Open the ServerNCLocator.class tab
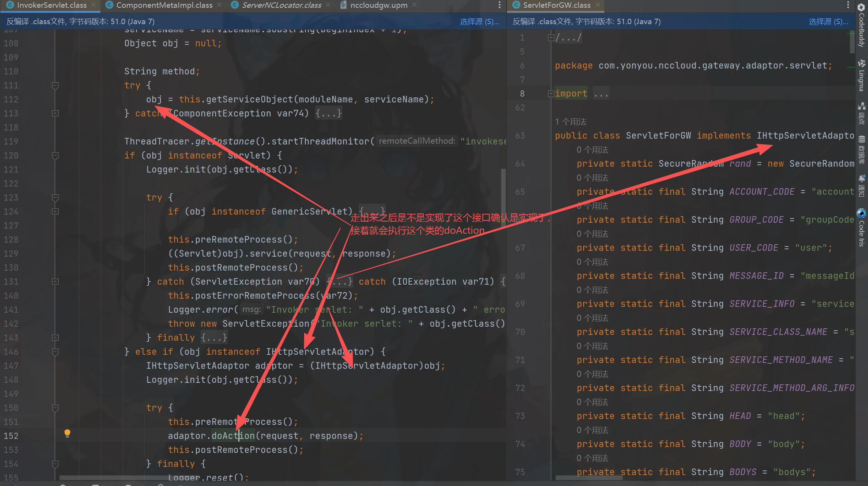868x486 pixels. [x=281, y=5]
